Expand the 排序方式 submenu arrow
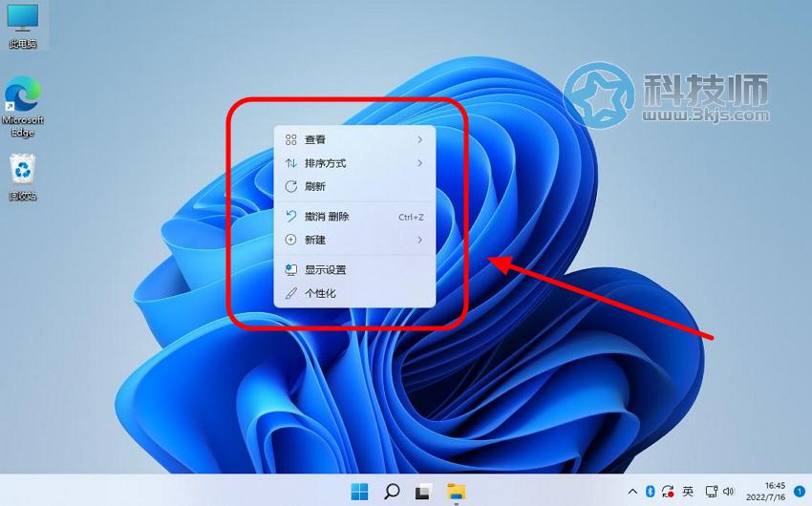This screenshot has height=506, width=812. 420,163
